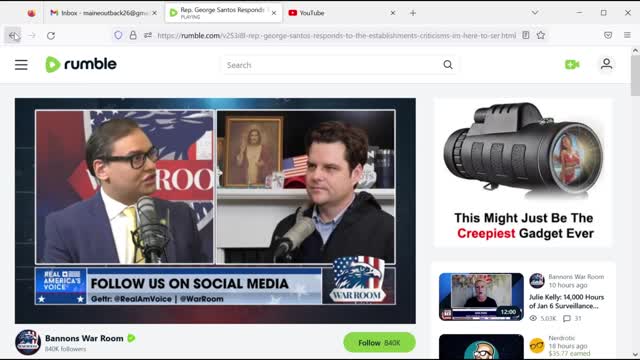Viewport: 640px width, 360px height.
Task: Click the search magnifier icon
Action: tap(448, 64)
